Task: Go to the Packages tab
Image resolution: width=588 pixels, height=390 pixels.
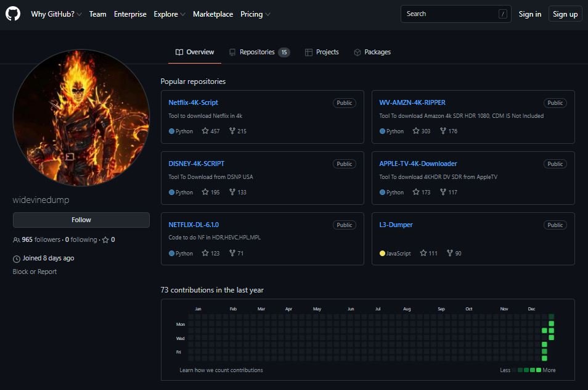Action: click(372, 52)
